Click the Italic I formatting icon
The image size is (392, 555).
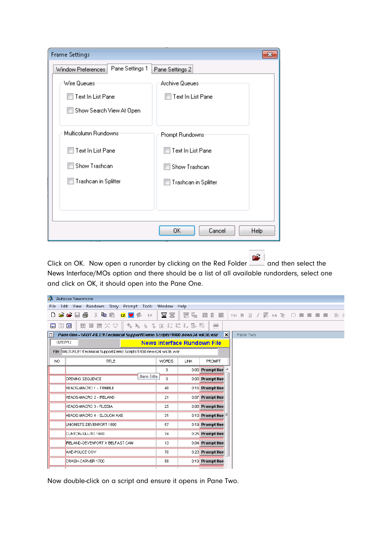tap(258, 315)
